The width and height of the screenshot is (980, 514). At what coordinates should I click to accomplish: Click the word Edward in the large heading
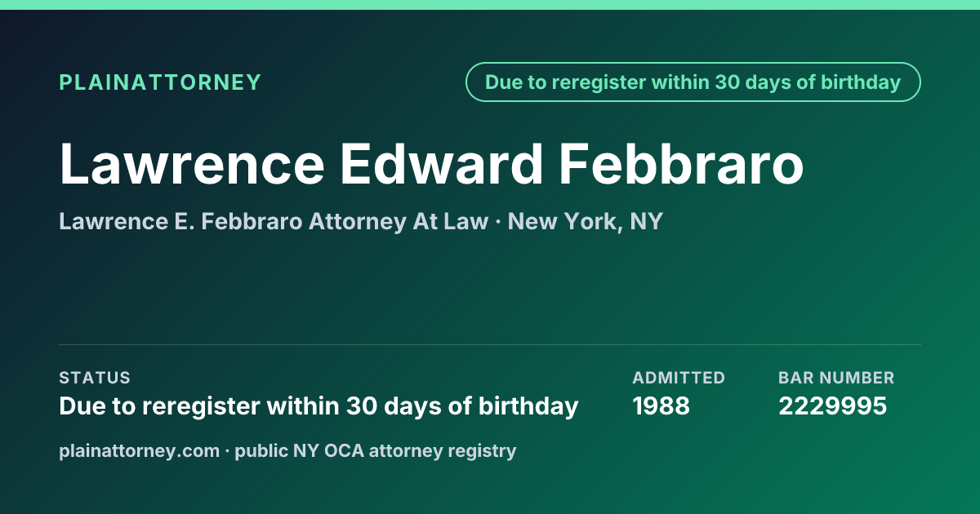point(442,164)
